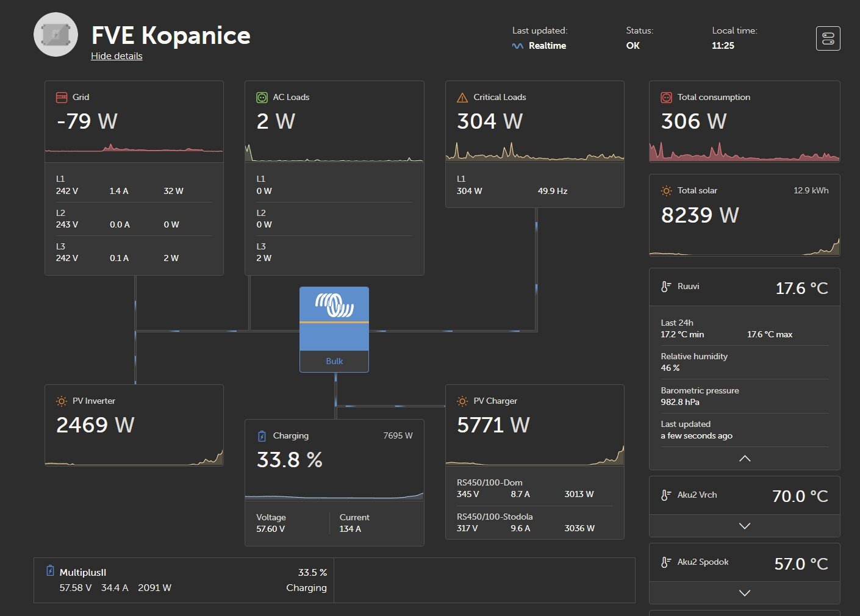Click the Charging battery icon
This screenshot has width=860, height=616.
coord(262,436)
